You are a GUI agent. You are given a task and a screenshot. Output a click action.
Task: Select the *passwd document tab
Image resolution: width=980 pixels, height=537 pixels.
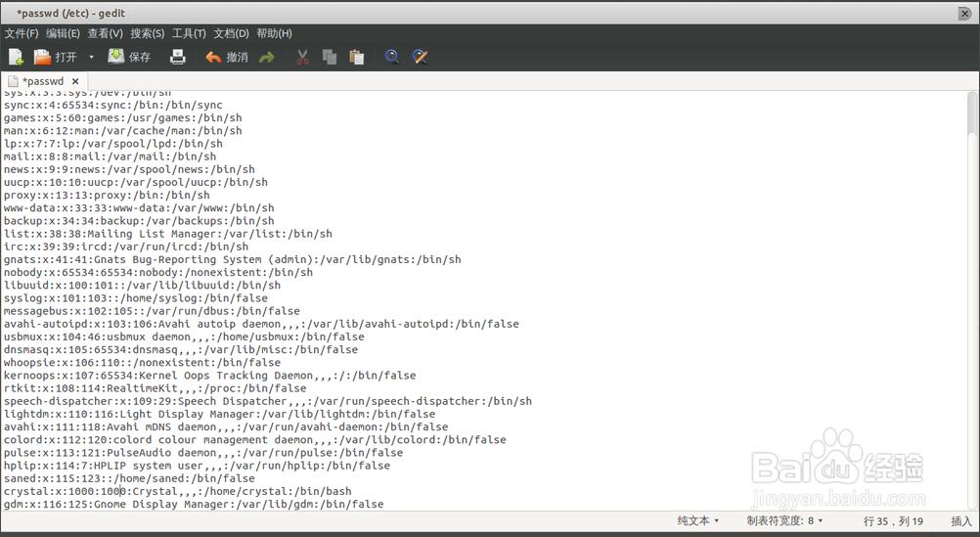point(43,81)
